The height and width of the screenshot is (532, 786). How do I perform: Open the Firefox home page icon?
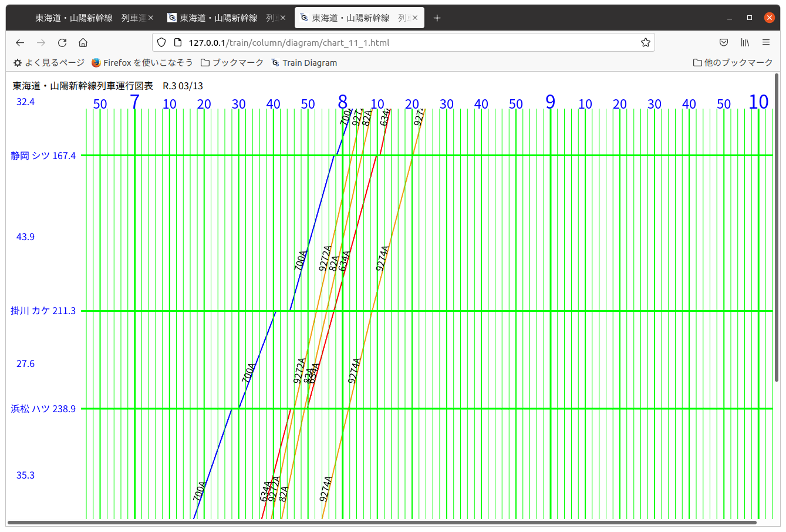[83, 42]
